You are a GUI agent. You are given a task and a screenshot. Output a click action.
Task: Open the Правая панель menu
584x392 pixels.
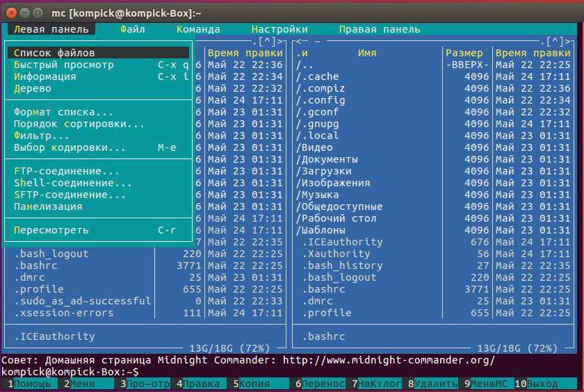[380, 29]
